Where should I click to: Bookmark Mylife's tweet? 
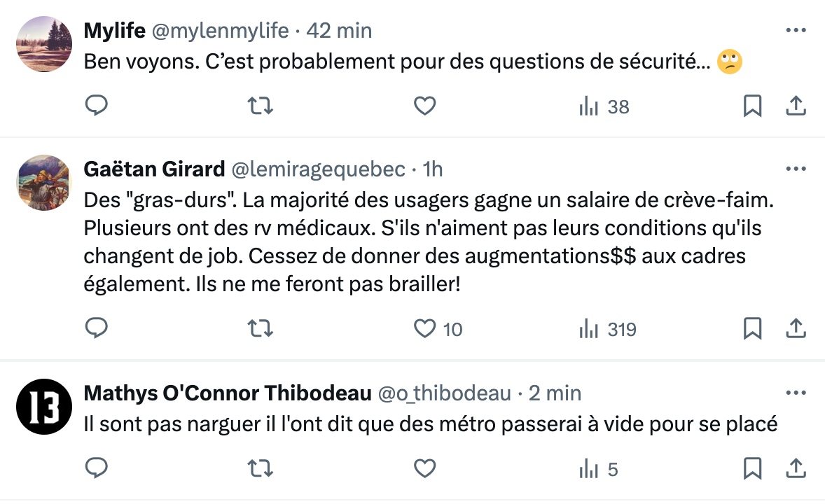point(752,106)
